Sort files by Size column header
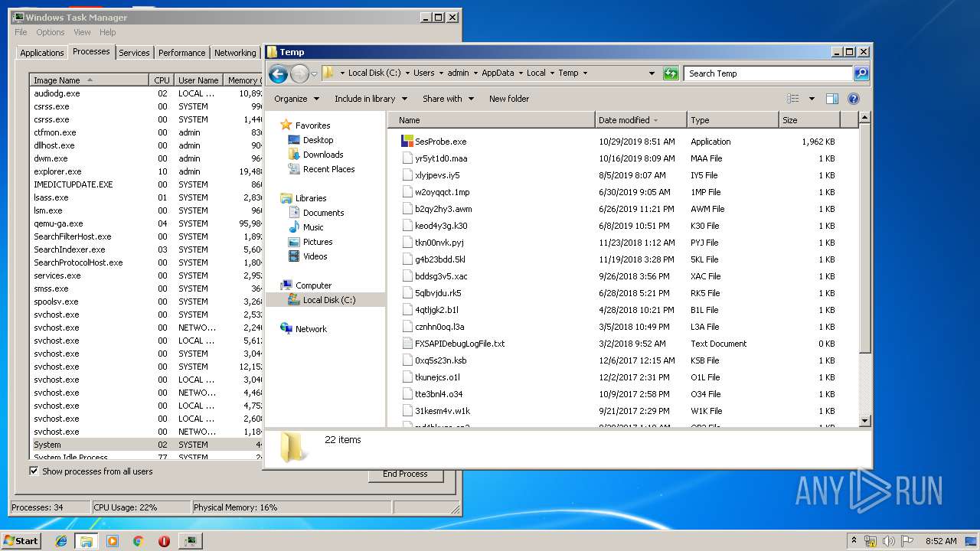 pyautogui.click(x=808, y=120)
